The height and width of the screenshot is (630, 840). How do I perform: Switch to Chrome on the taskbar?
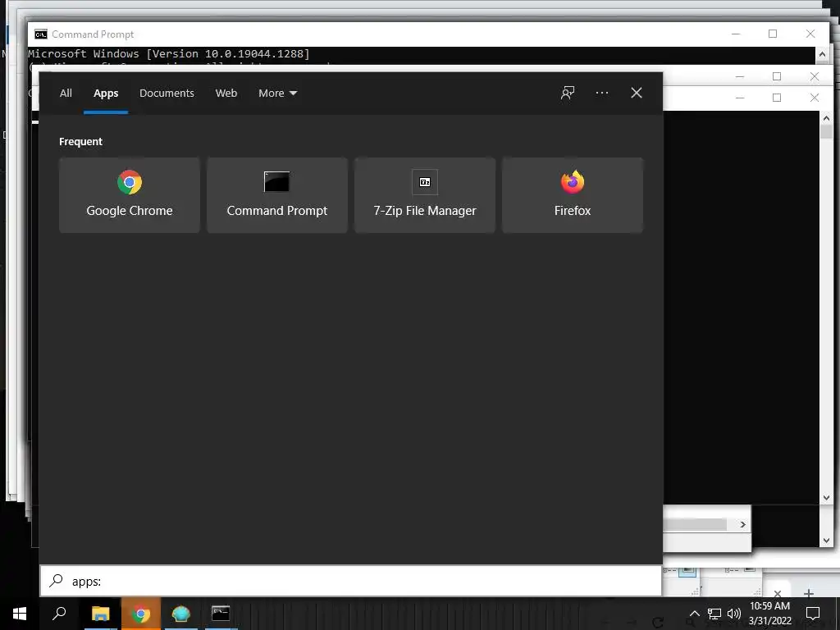pos(141,614)
